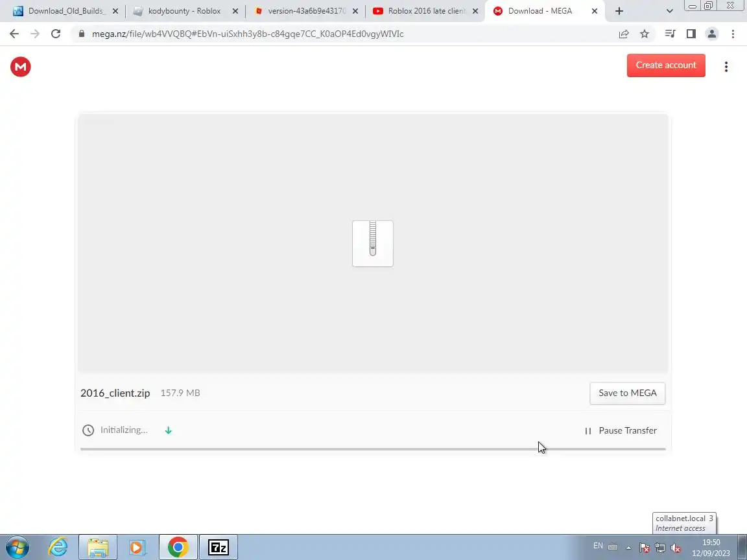This screenshot has width=747, height=560.
Task: Open Chrome profile icon
Action: click(x=712, y=34)
